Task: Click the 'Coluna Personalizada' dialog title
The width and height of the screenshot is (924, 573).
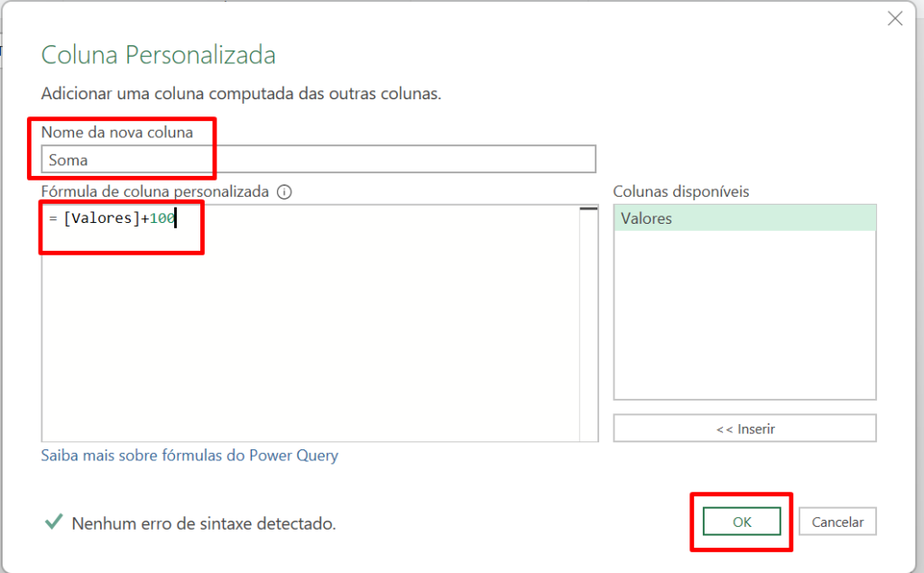Action: (x=158, y=55)
